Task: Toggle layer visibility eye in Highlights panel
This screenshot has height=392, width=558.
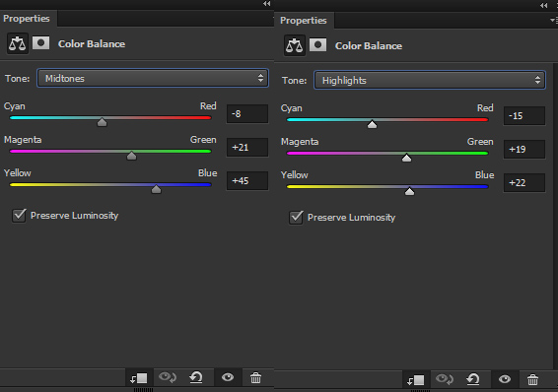Action: [x=505, y=379]
